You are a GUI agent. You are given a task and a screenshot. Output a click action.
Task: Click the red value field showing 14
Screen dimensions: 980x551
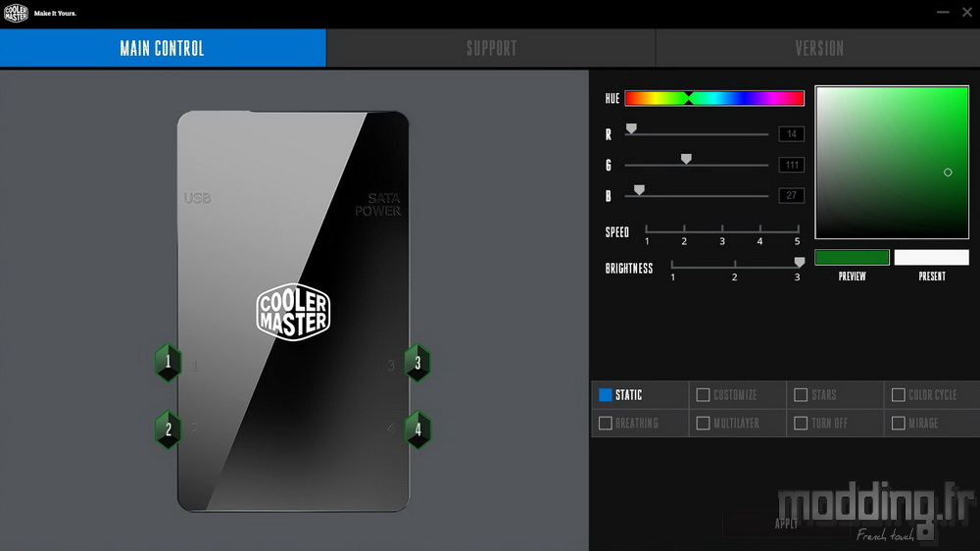[x=791, y=134]
